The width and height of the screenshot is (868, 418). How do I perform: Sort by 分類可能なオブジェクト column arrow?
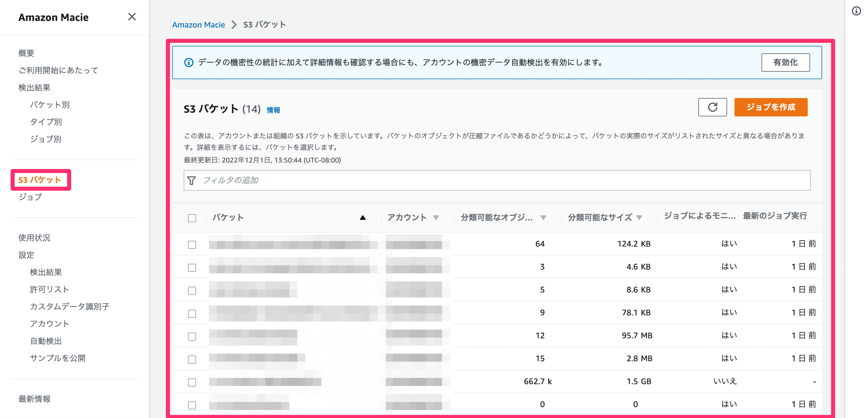point(543,217)
